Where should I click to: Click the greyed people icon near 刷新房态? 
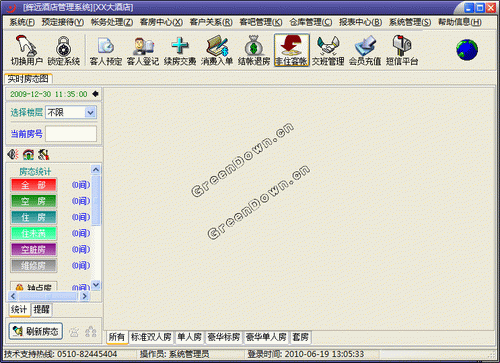[91, 331]
